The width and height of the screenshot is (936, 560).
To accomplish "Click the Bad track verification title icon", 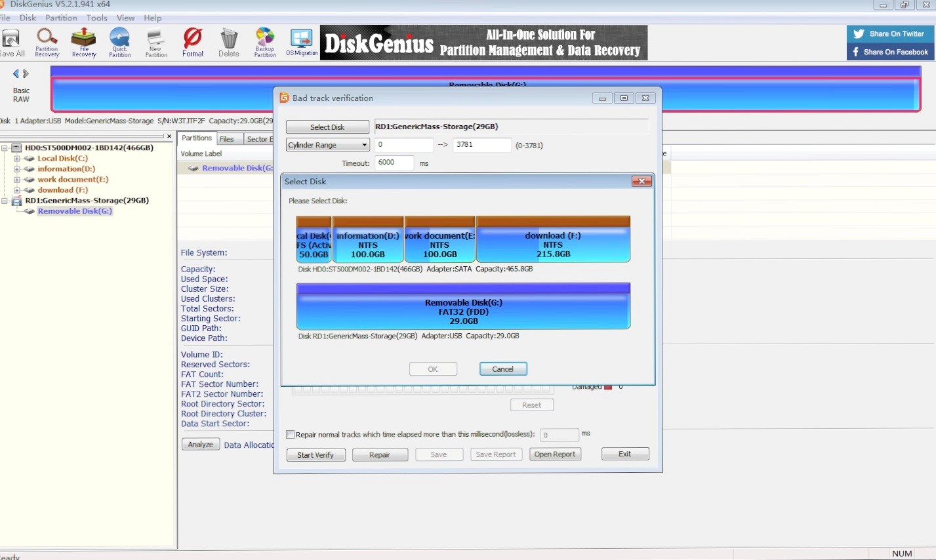I will point(284,98).
